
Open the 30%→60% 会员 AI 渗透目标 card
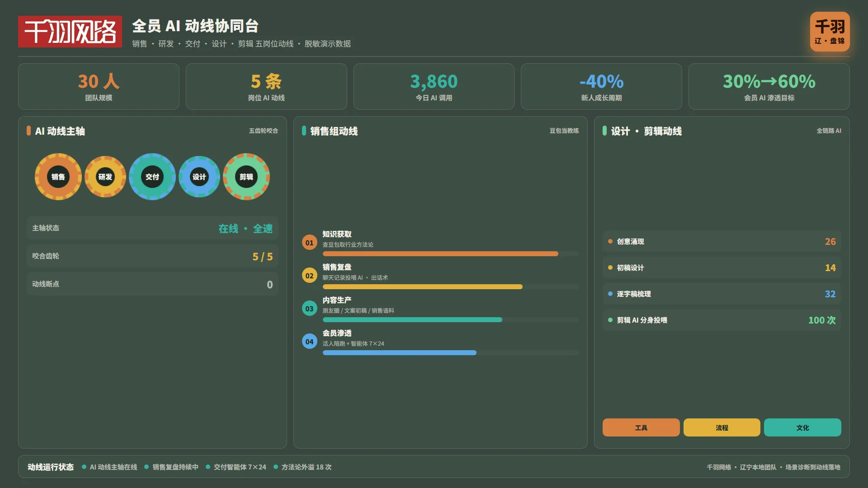pos(769,86)
